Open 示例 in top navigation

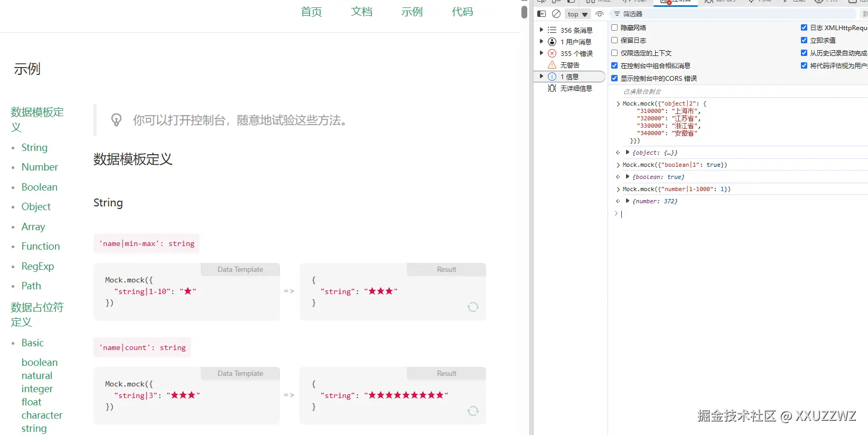click(x=412, y=12)
